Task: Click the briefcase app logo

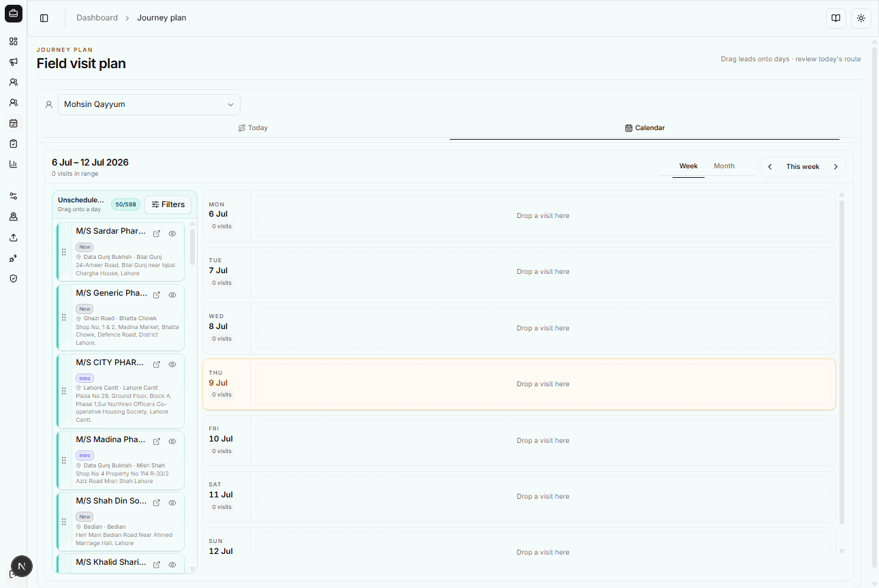Action: click(x=13, y=13)
